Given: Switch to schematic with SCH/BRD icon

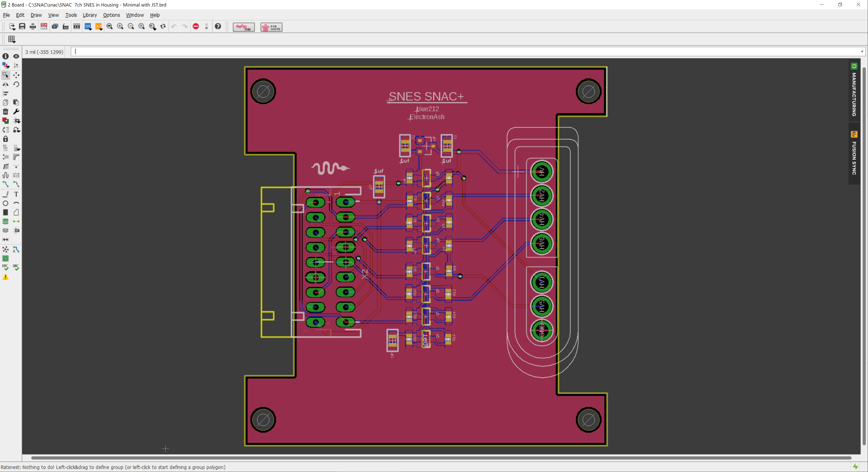Looking at the screenshot, I should 44,27.
